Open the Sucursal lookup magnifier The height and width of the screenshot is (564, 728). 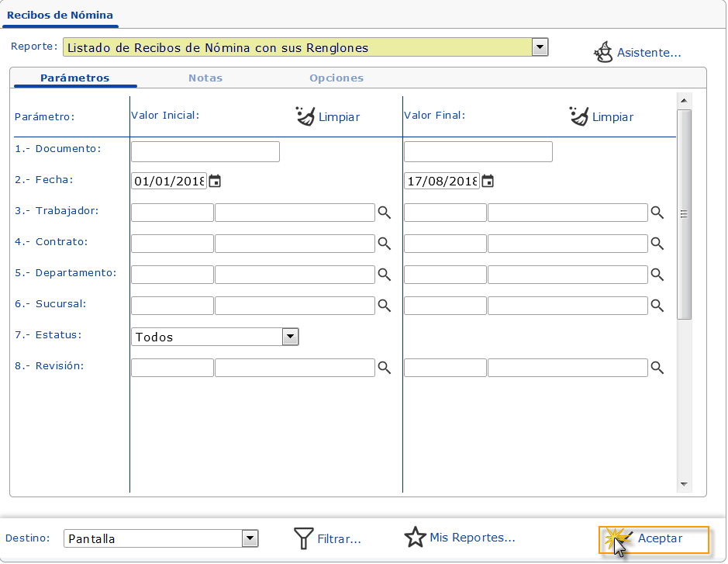[x=385, y=305]
